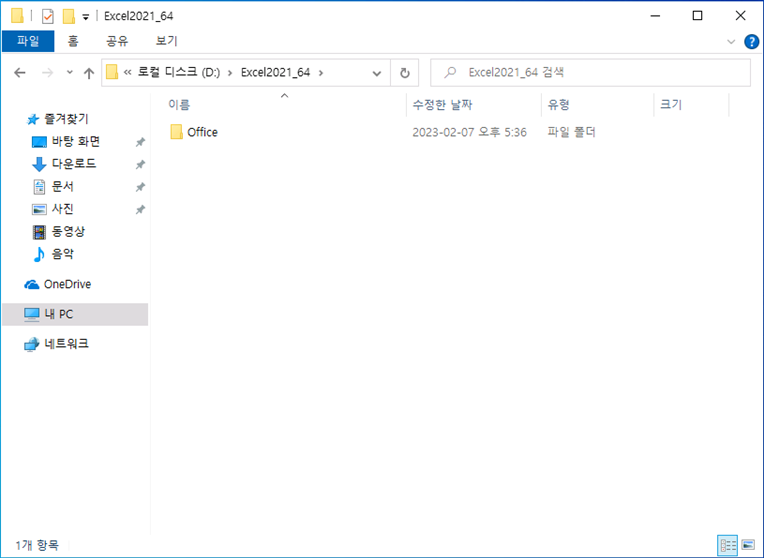Open 동영상 in the sidebar
The width and height of the screenshot is (764, 558).
click(x=69, y=231)
